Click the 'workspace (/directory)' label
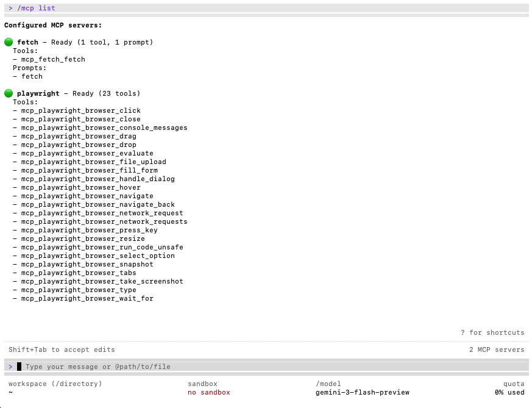 point(55,384)
